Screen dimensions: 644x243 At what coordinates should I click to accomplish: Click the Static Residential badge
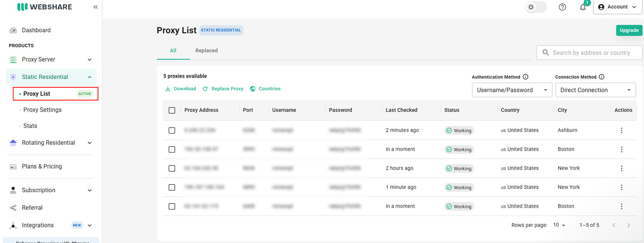221,30
